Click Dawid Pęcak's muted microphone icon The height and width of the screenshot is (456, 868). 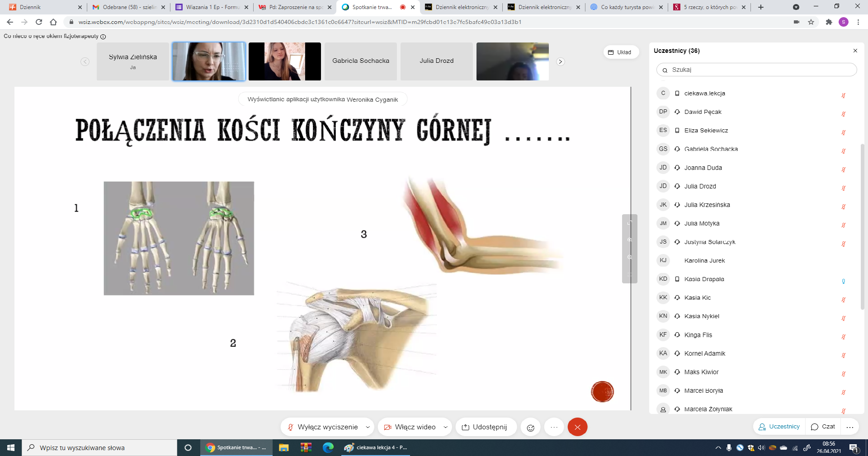point(843,114)
